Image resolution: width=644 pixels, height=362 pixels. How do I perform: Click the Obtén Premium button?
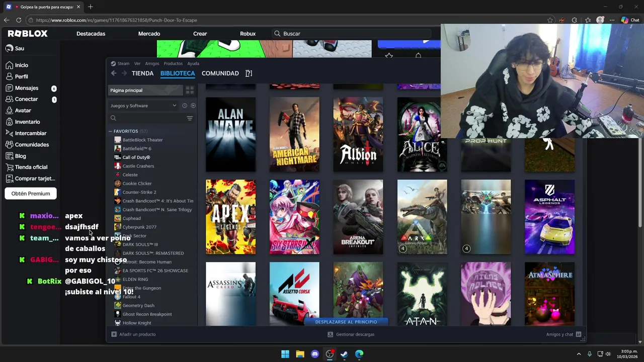[31, 194]
